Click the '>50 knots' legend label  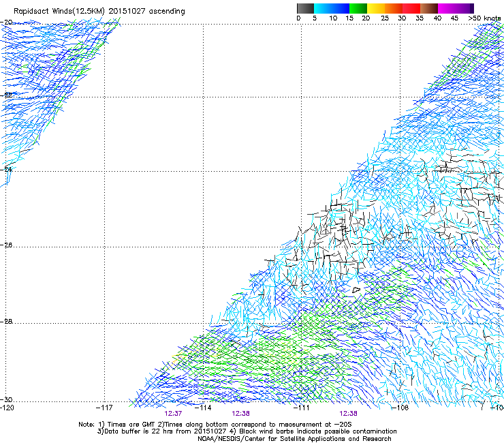[484, 18]
